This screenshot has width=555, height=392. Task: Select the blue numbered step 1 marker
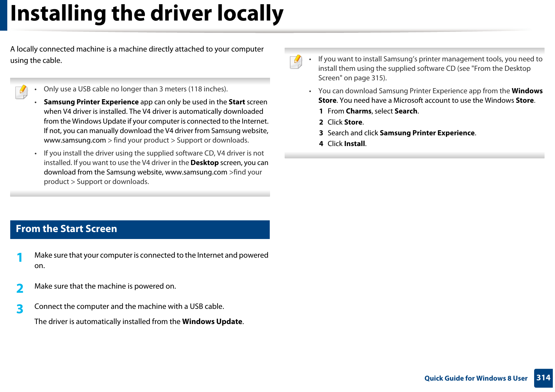[20, 258]
